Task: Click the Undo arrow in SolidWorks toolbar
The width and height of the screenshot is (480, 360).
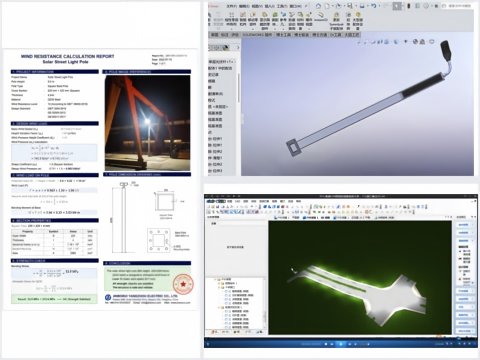Action: click(373, 6)
